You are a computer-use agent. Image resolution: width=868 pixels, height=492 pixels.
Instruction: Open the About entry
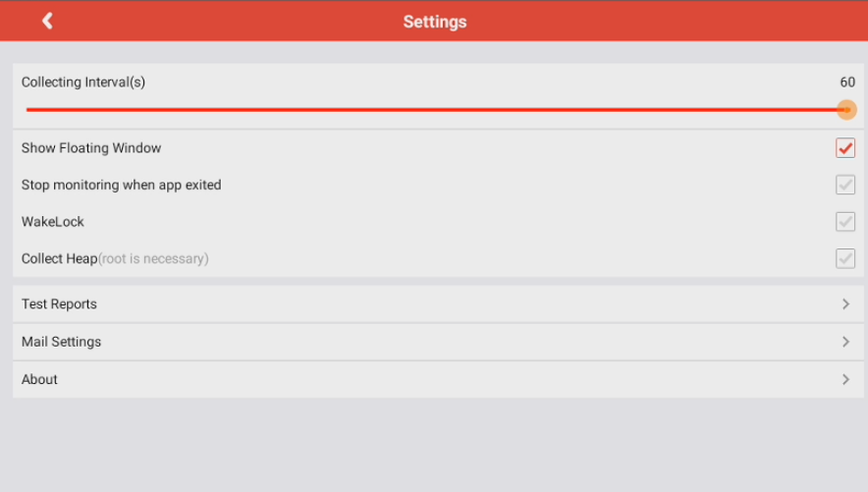tap(438, 379)
